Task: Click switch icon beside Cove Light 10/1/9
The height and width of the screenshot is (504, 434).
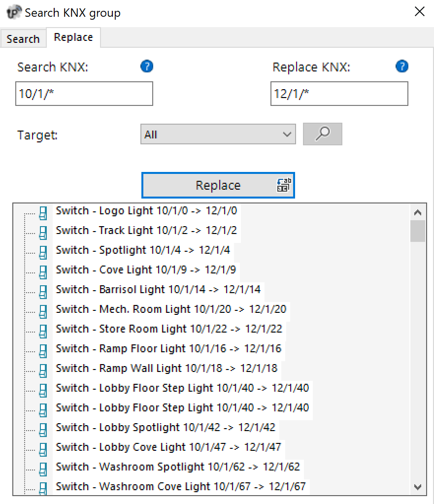Action: (43, 271)
